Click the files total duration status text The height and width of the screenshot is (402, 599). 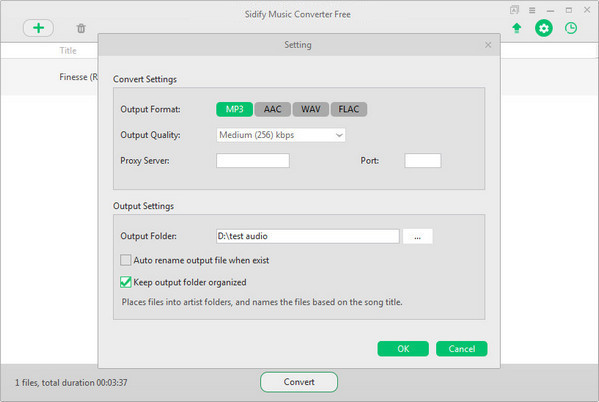pyautogui.click(x=71, y=383)
